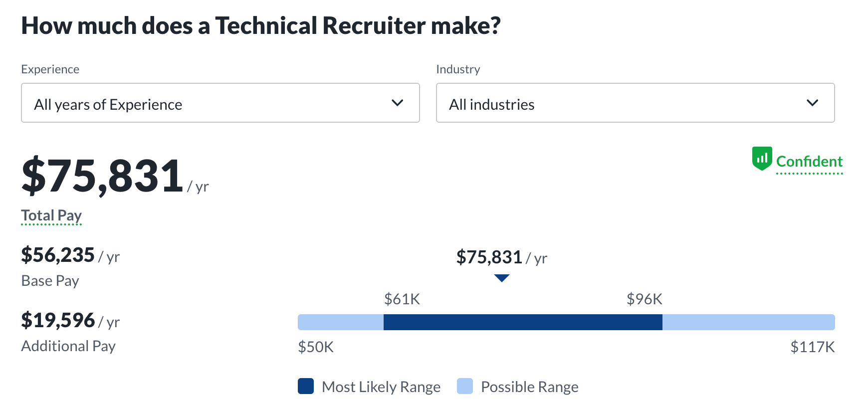The image size is (868, 412).
Task: Click the dotted-underline Confident label
Action: (x=809, y=161)
